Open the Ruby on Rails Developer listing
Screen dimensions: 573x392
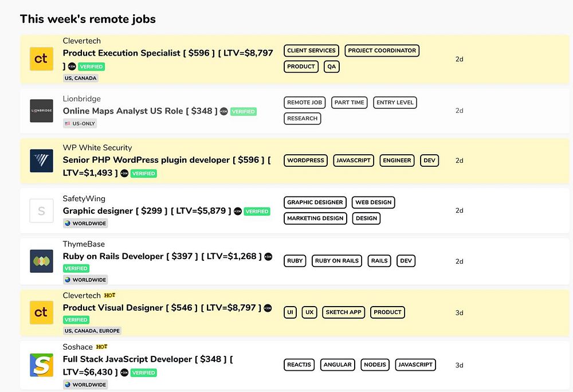[x=162, y=257]
